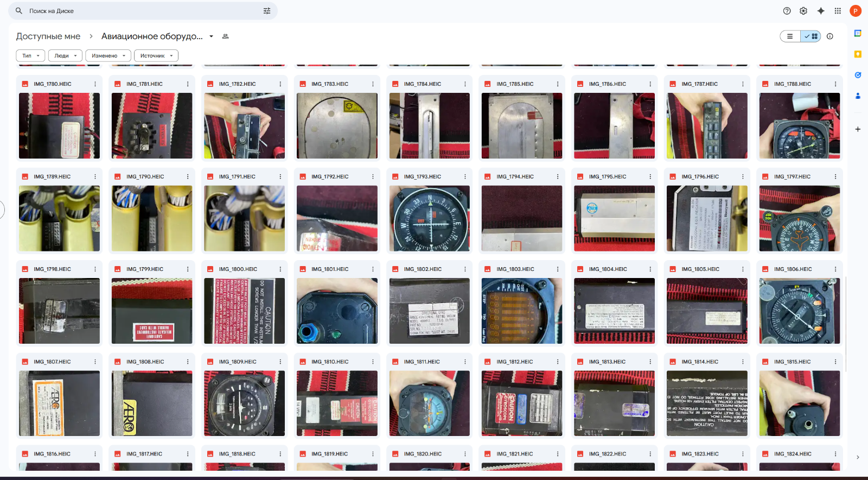Hide the side panel arrow
The width and height of the screenshot is (868, 480).
pyautogui.click(x=858, y=457)
